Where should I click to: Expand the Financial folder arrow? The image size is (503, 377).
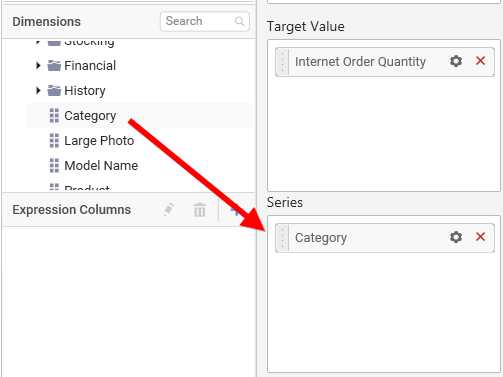click(38, 66)
